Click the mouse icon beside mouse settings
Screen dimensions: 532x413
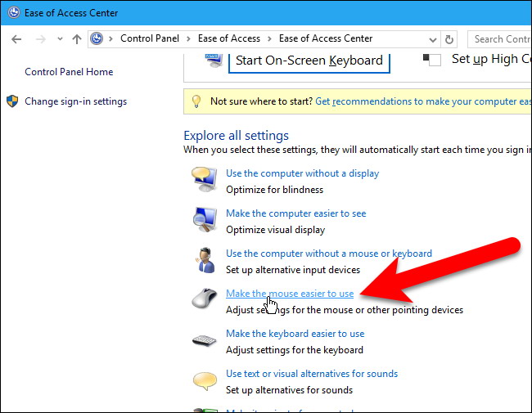tap(203, 299)
